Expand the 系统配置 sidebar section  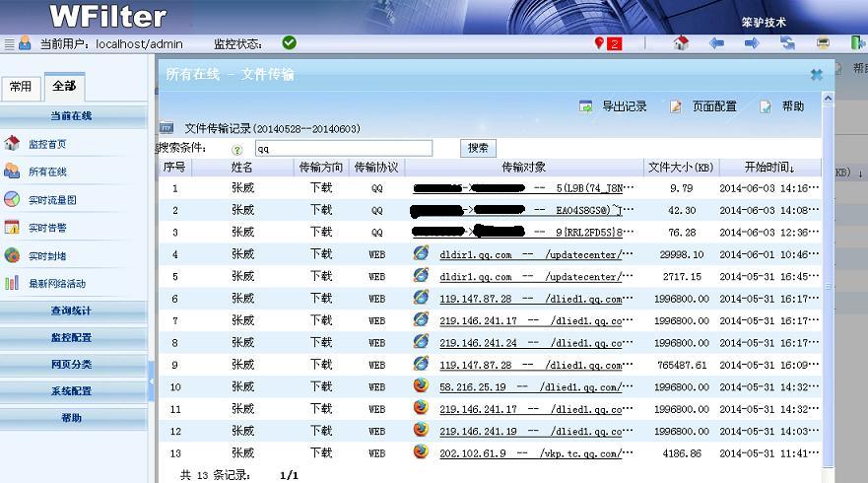[x=71, y=391]
